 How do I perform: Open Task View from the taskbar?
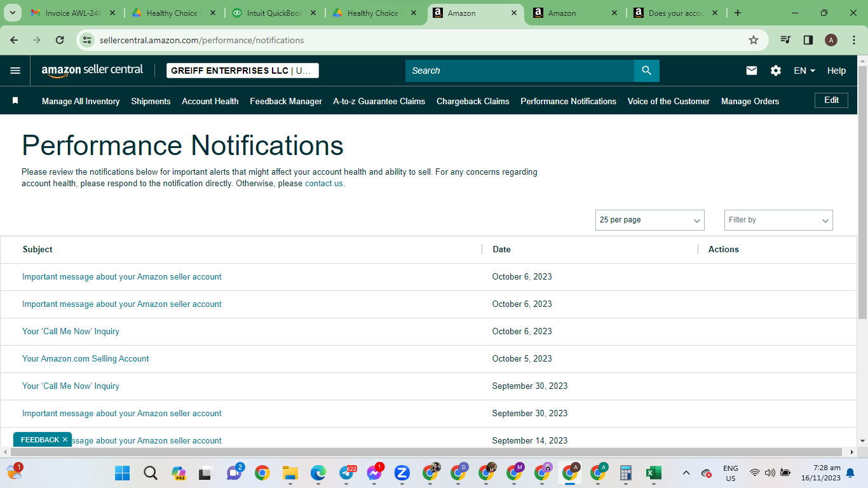click(x=206, y=473)
